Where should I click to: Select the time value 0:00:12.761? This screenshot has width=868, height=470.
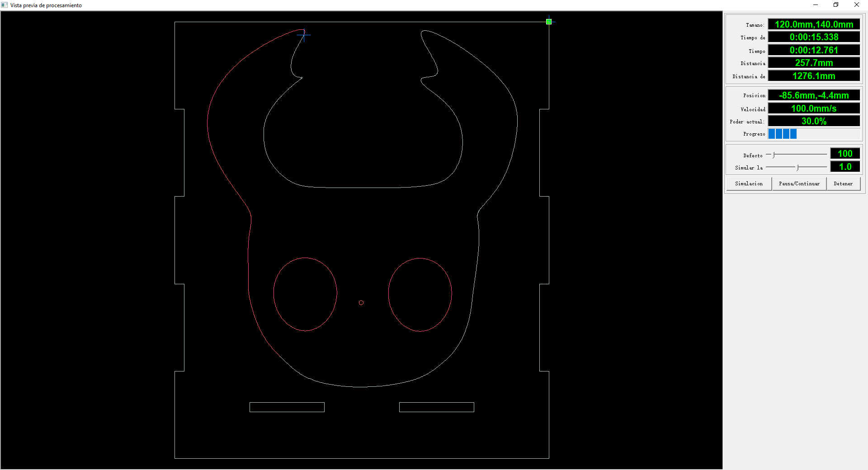[x=814, y=50]
